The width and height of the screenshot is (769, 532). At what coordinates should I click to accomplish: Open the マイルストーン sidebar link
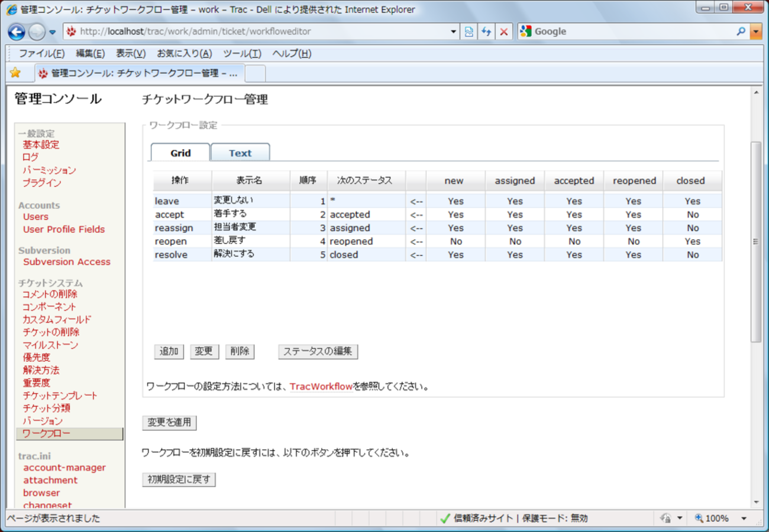pyautogui.click(x=50, y=345)
